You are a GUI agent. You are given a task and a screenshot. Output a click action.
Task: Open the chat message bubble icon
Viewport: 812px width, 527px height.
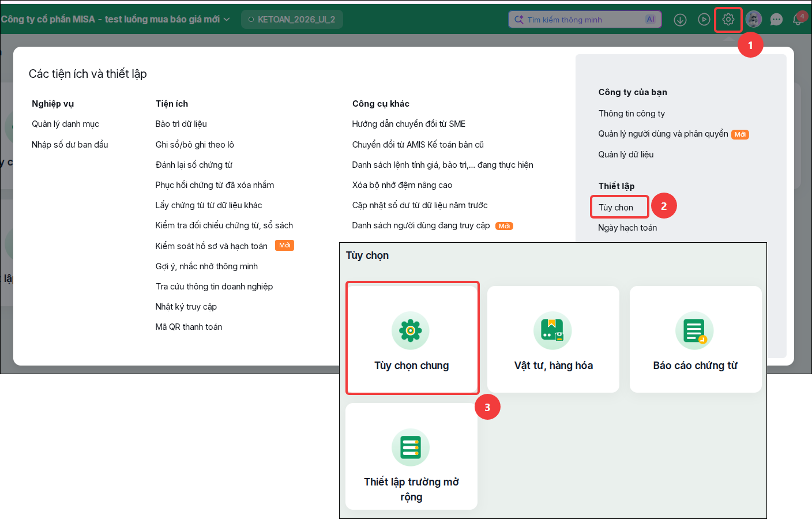[x=776, y=20]
